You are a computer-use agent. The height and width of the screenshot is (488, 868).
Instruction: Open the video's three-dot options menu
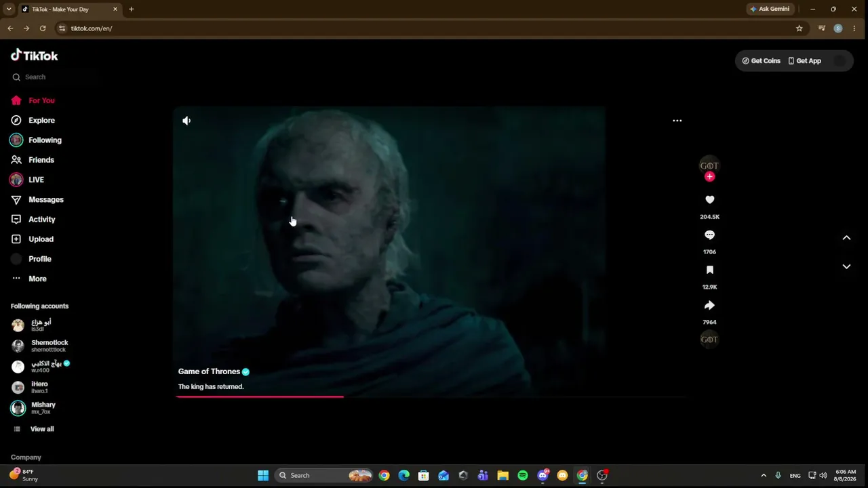click(x=677, y=121)
